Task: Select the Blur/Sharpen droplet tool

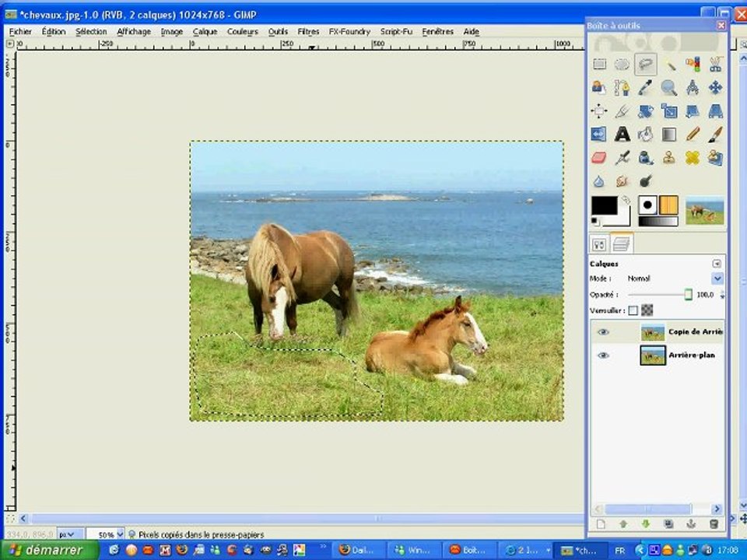Action: point(599,181)
